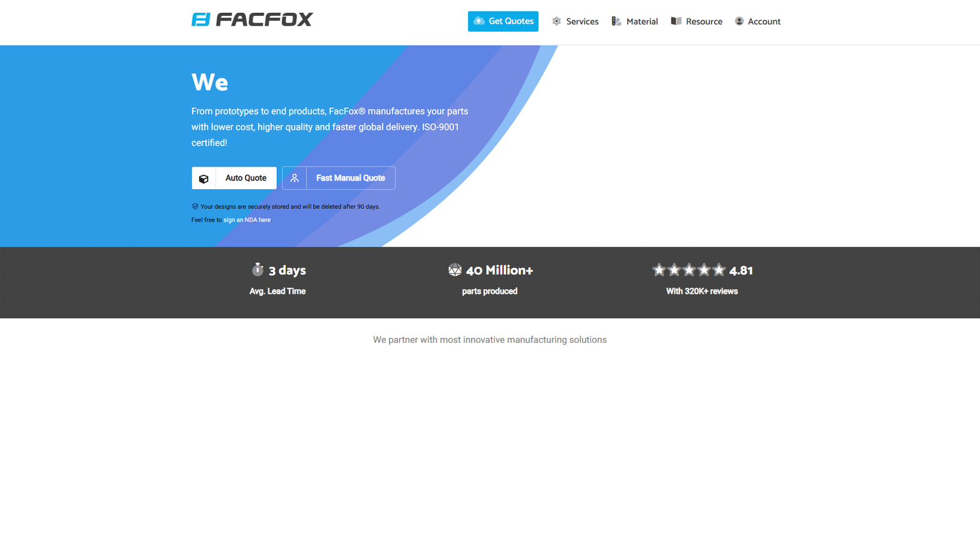The width and height of the screenshot is (980, 551).
Task: Start an Auto Quote
Action: [x=246, y=178]
